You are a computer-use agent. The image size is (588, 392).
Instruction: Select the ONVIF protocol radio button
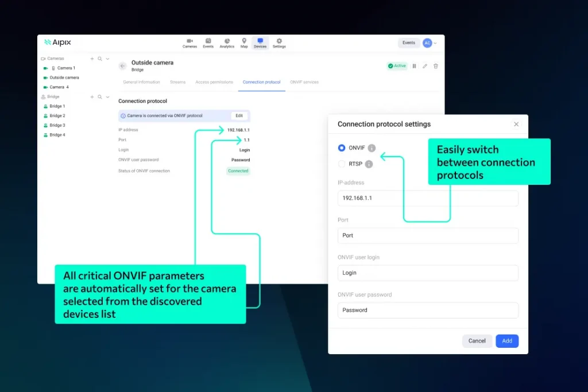tap(342, 148)
